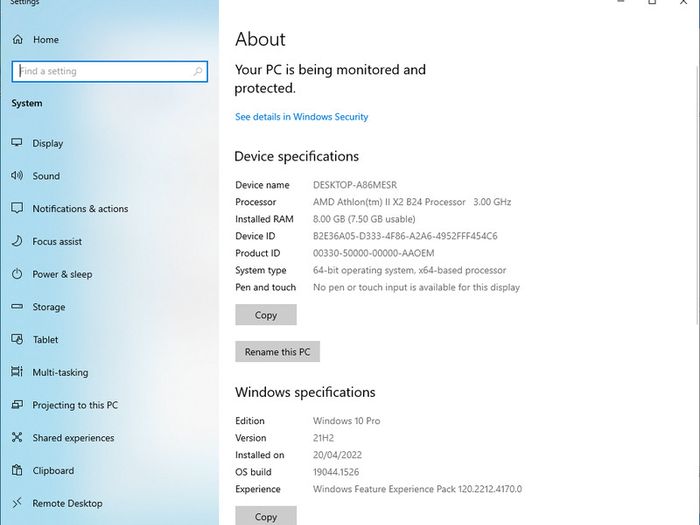
Task: Open Clipboard settings label
Action: click(53, 471)
